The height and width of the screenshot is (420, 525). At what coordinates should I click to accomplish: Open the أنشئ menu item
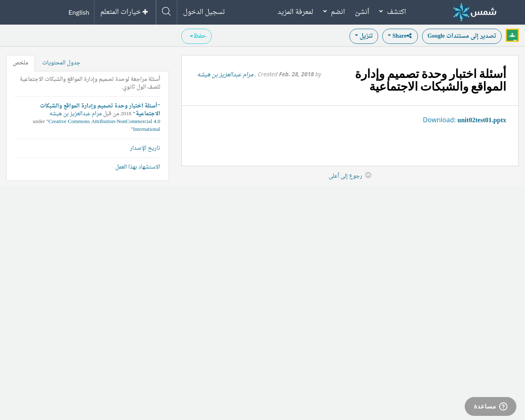(362, 12)
